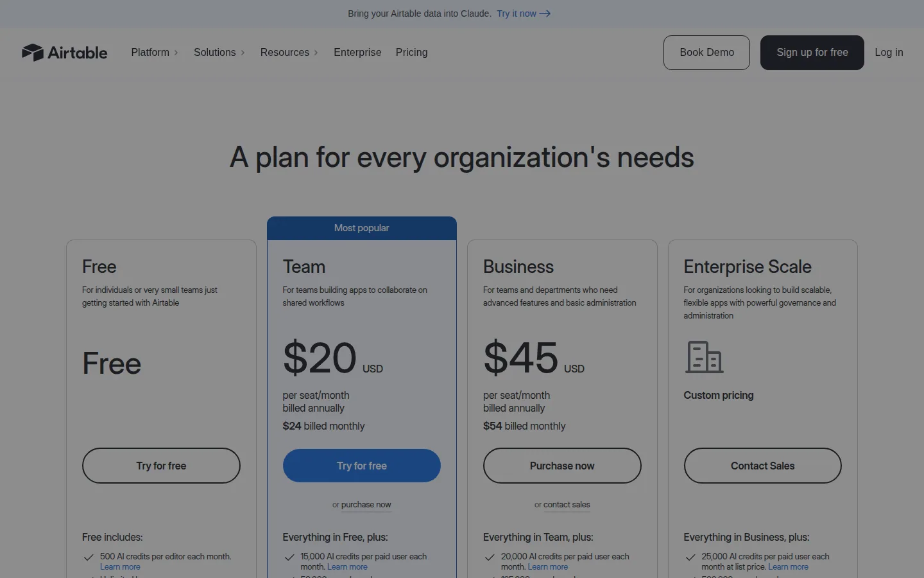The height and width of the screenshot is (578, 924).
Task: Click the Airtable logo
Action: pos(64,53)
